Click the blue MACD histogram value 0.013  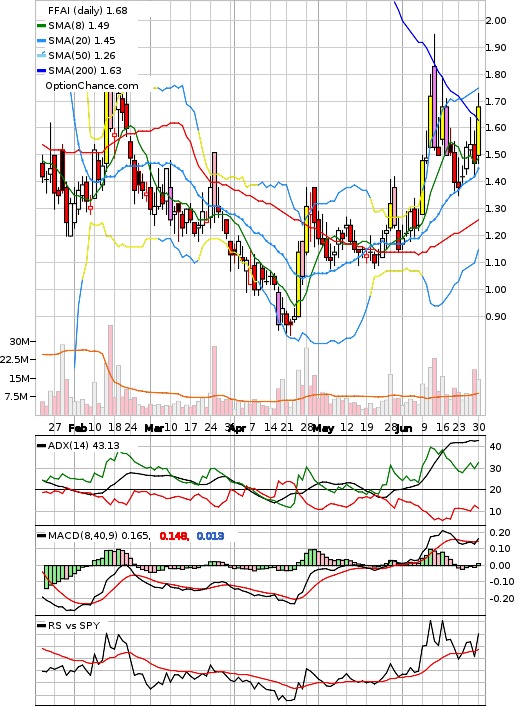click(210, 536)
